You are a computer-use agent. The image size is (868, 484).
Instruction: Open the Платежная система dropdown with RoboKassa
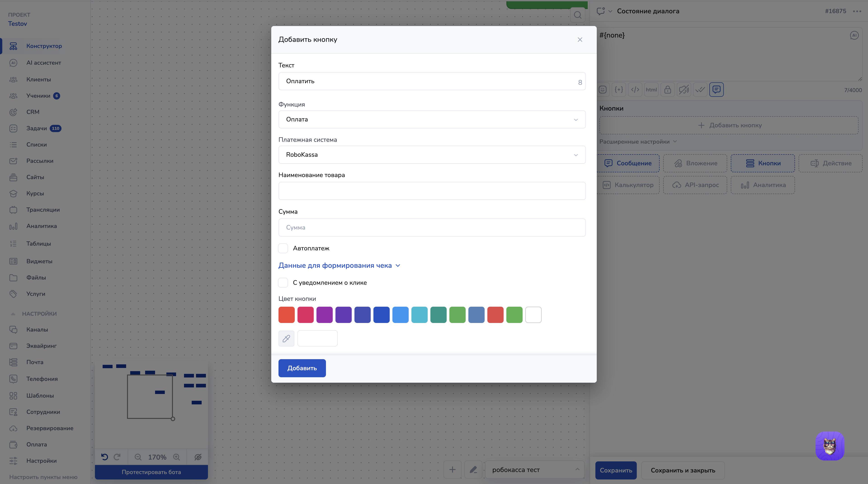[432, 155]
